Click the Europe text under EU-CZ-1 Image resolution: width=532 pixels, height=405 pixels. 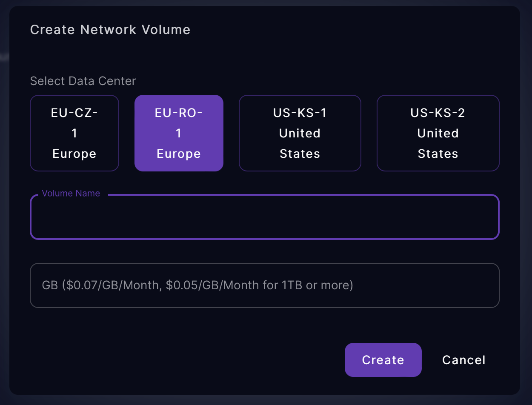74,154
